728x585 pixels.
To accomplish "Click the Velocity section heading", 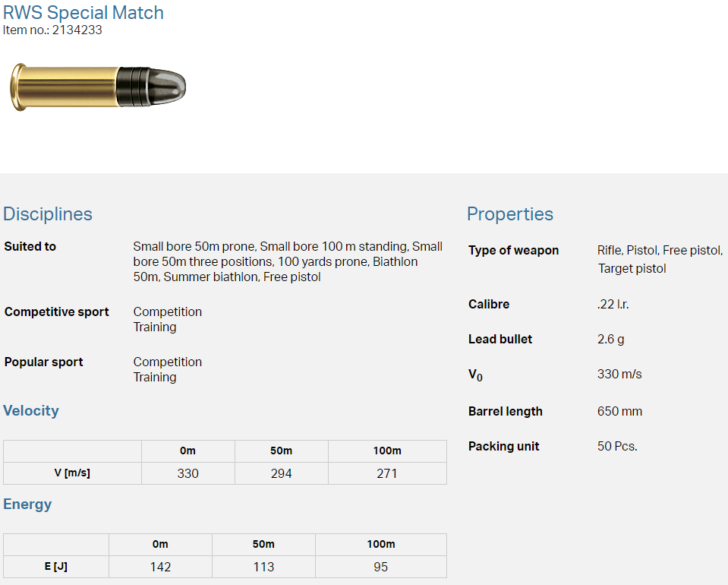I will coord(31,411).
